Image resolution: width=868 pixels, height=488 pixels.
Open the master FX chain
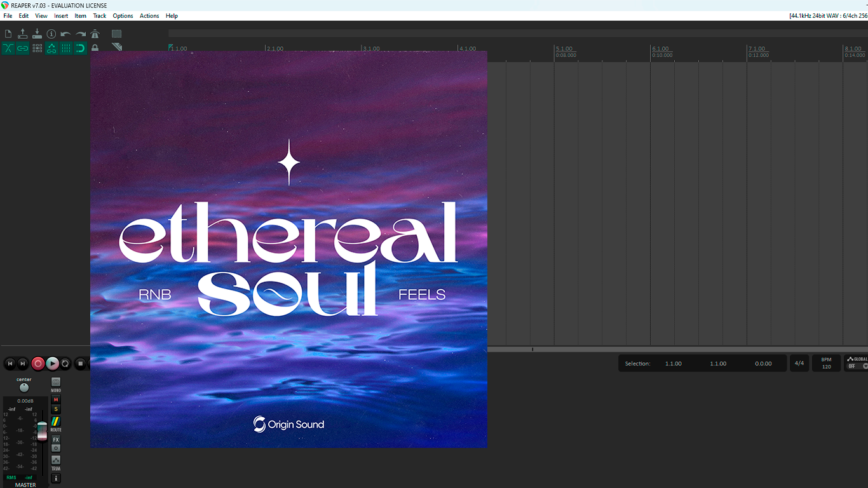56,440
